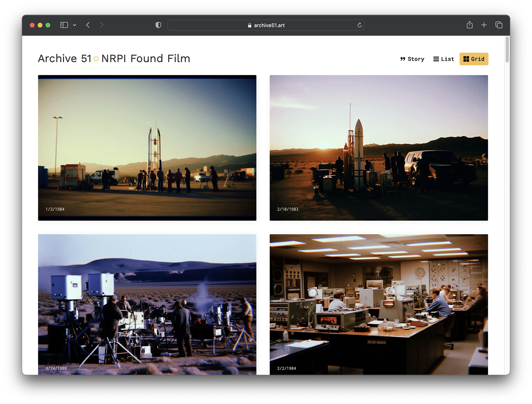This screenshot has width=532, height=404.
Task: Open the Share menu icon
Action: (470, 25)
